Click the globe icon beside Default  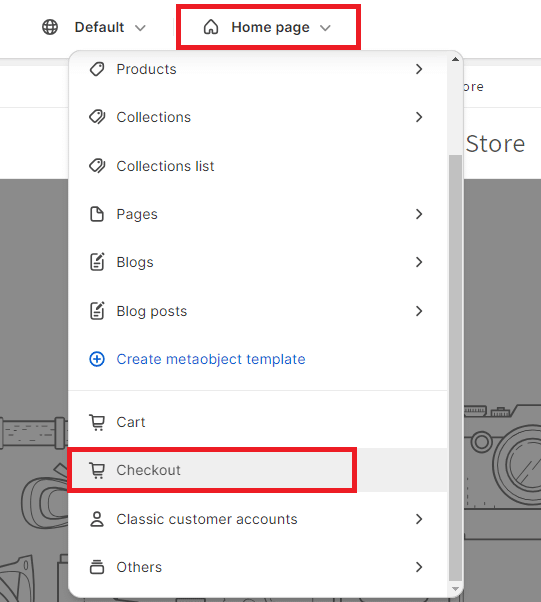click(x=50, y=27)
